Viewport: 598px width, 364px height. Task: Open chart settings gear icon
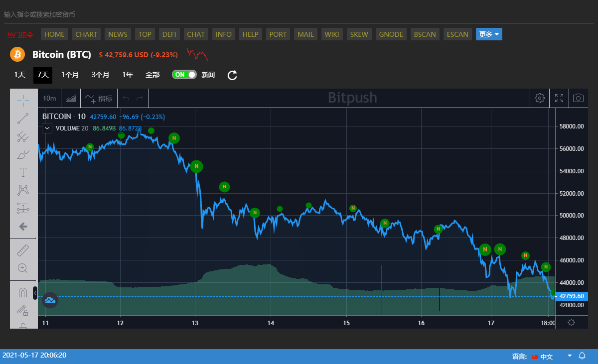click(539, 98)
